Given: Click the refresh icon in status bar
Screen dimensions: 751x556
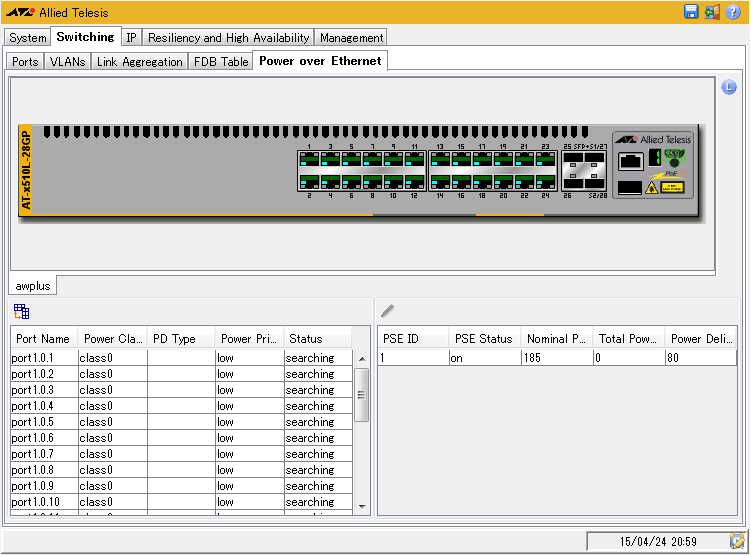Looking at the screenshot, I should [x=737, y=541].
